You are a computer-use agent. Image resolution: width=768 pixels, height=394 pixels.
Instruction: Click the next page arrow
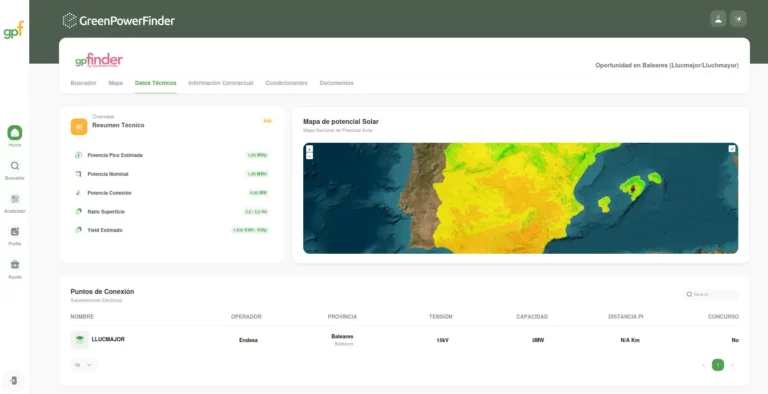tap(733, 365)
